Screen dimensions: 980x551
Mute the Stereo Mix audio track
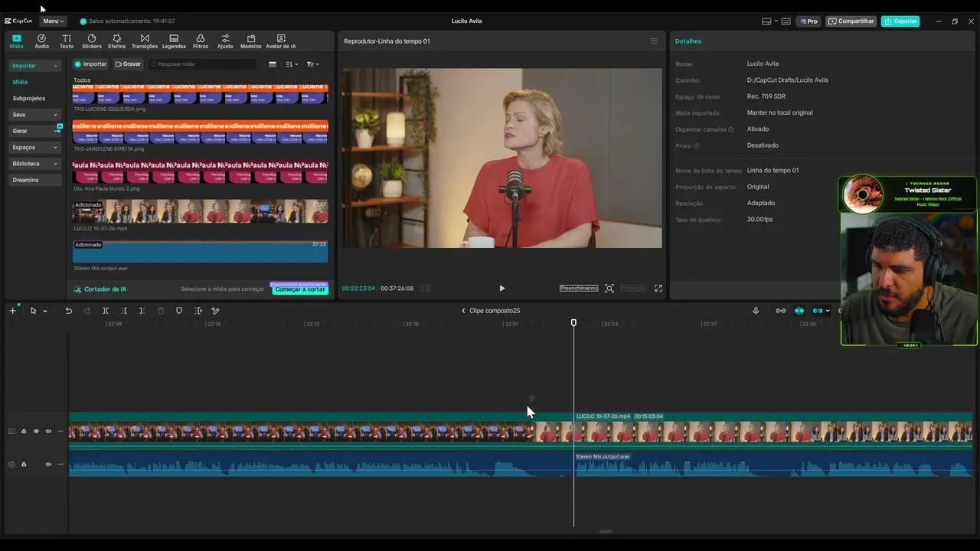point(48,465)
